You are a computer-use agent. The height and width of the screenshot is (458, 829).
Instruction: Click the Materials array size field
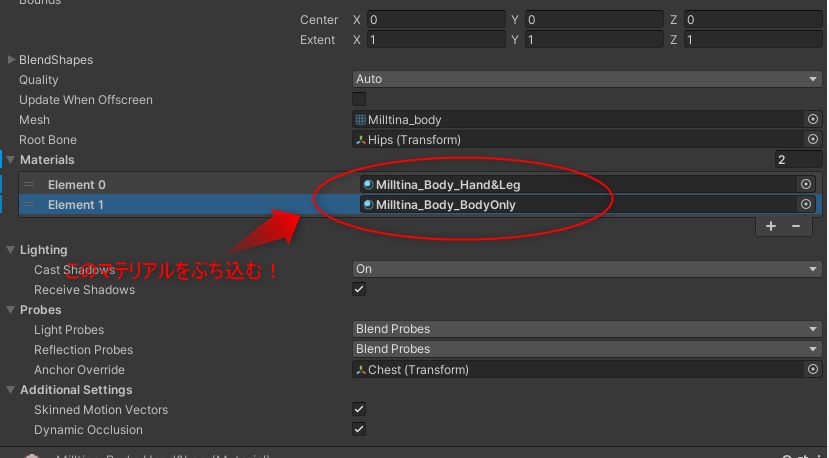click(x=798, y=159)
